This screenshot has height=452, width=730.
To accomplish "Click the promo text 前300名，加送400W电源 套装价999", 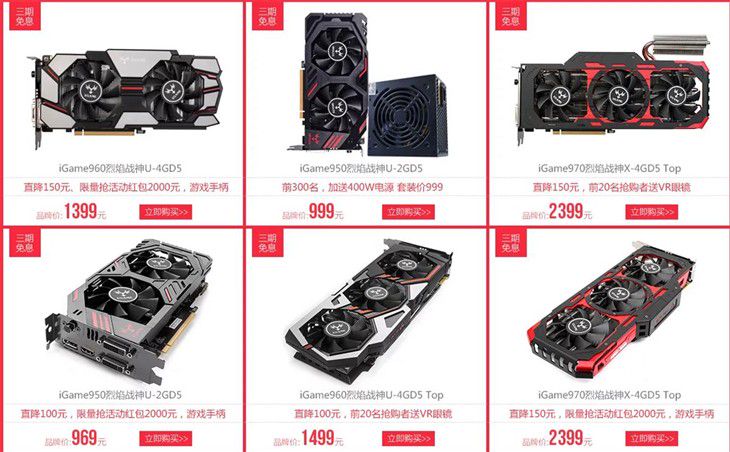I will tap(362, 187).
